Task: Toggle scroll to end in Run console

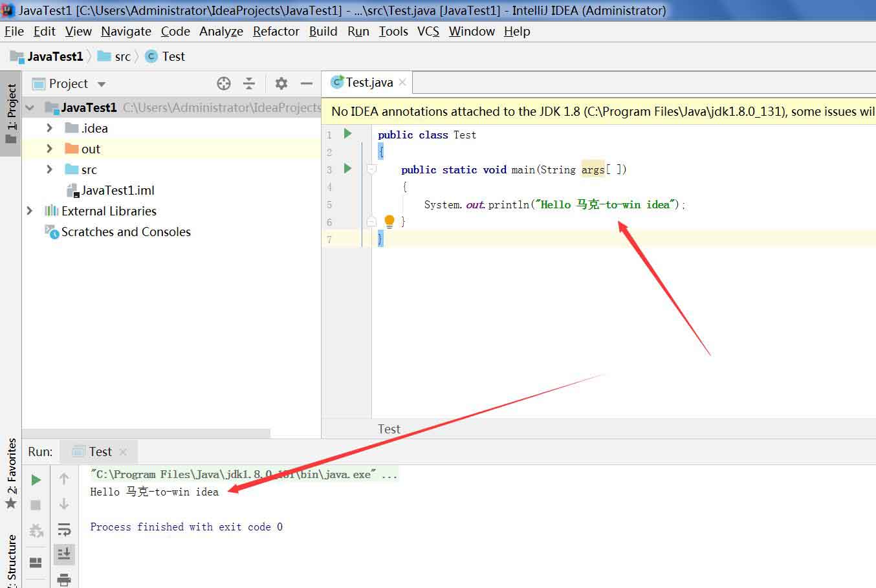Action: (64, 554)
